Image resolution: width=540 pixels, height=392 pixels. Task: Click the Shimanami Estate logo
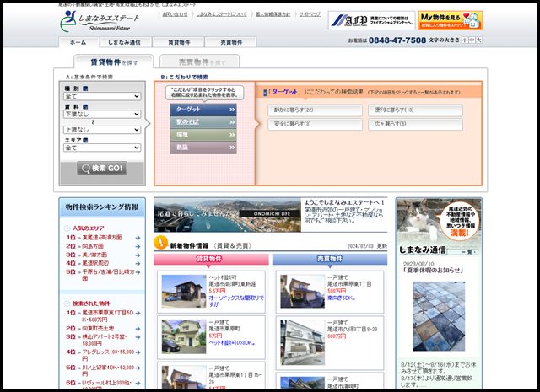[100, 21]
